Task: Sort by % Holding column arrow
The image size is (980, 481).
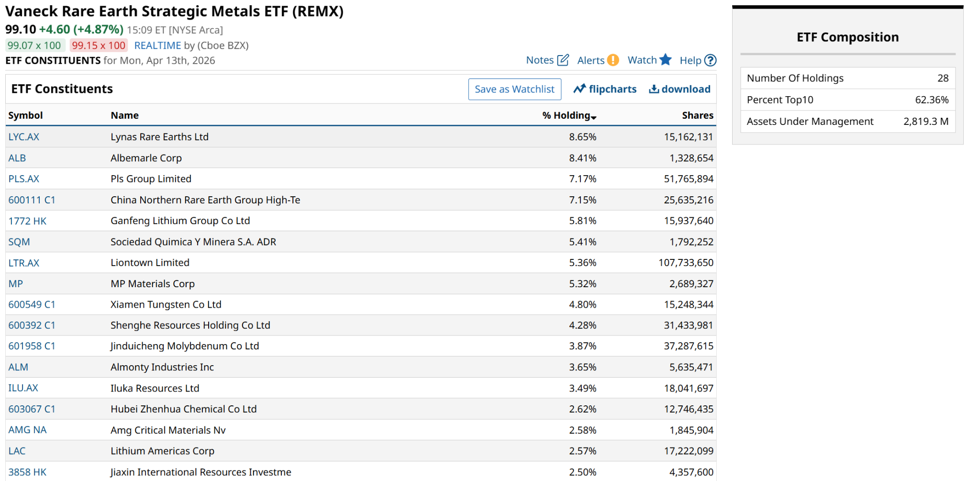Action: (593, 117)
